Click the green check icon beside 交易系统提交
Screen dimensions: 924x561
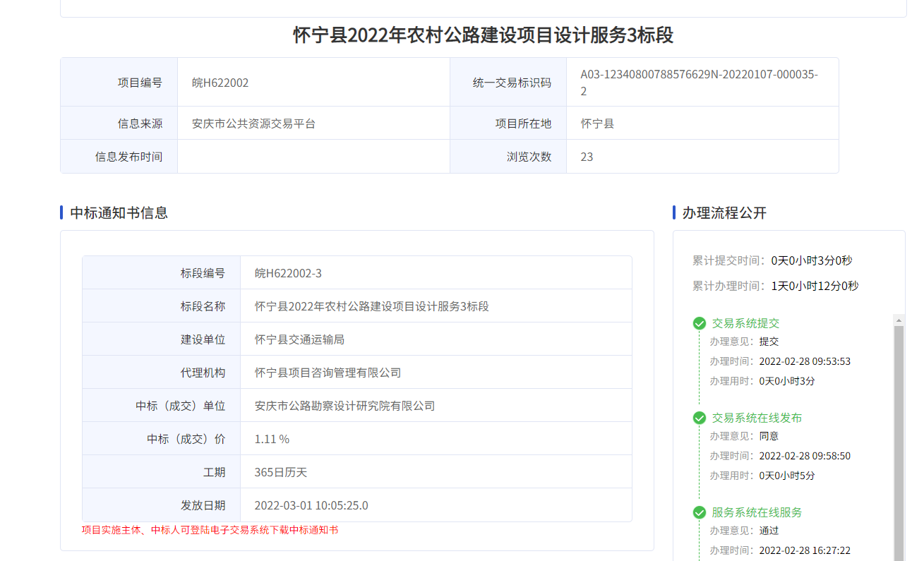coord(700,323)
